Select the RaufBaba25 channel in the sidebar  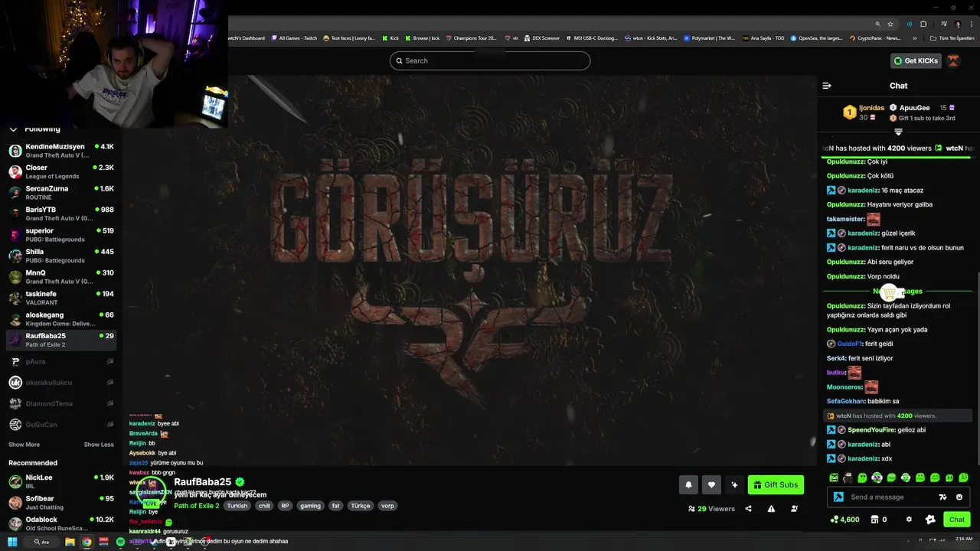(x=61, y=340)
